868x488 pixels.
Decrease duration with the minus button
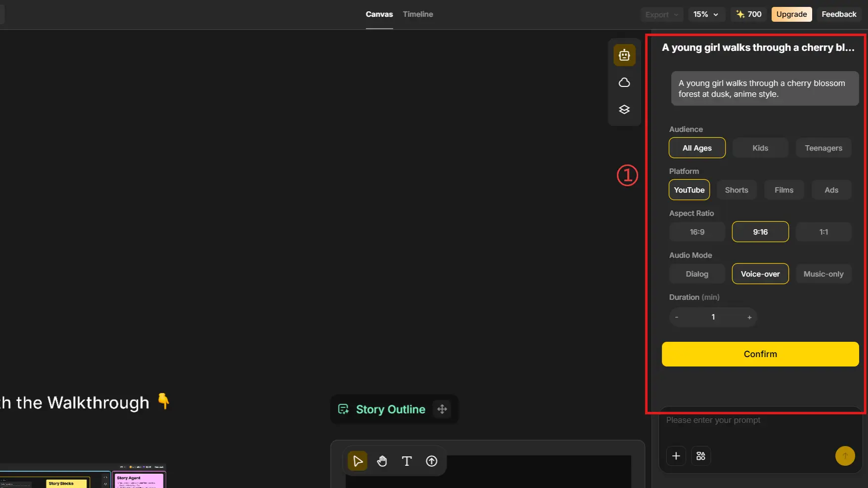point(677,317)
